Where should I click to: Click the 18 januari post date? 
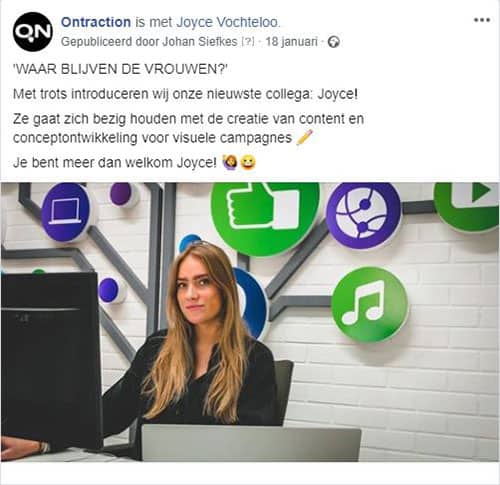pyautogui.click(x=291, y=42)
